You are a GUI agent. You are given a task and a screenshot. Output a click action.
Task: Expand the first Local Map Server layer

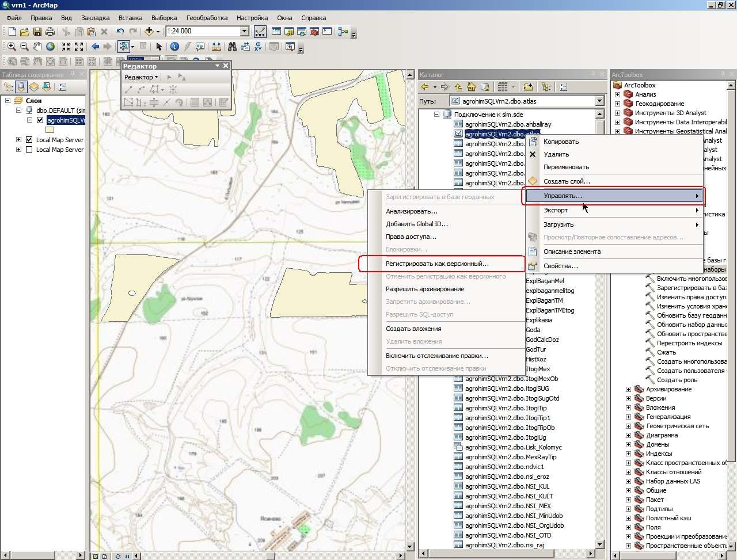[18, 140]
